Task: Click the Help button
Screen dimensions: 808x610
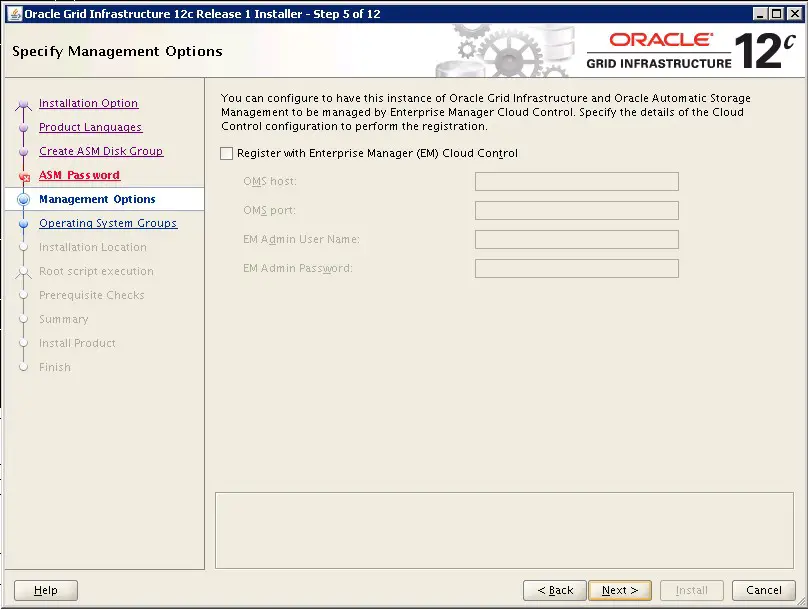Action: [46, 590]
